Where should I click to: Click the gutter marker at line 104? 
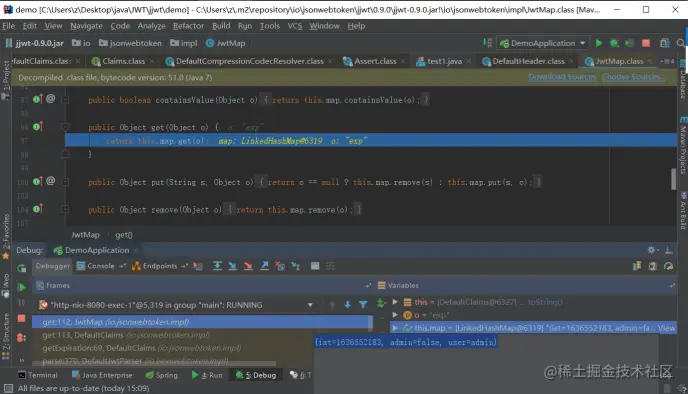37,209
